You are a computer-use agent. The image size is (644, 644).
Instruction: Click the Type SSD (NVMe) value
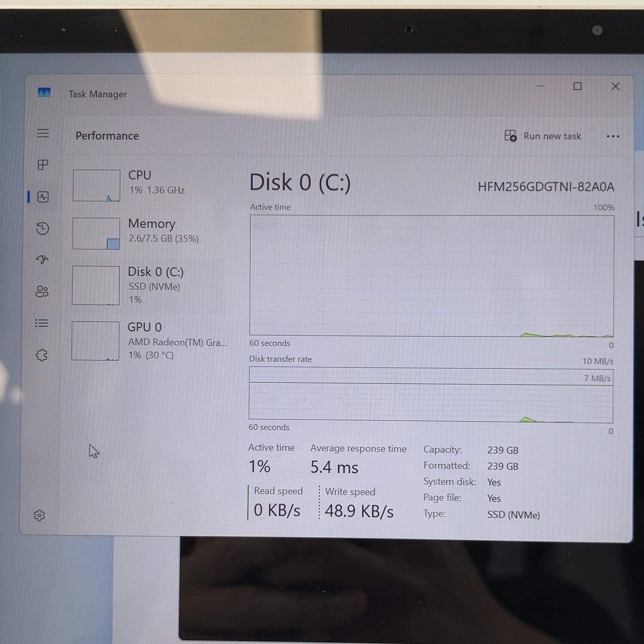pyautogui.click(x=513, y=514)
